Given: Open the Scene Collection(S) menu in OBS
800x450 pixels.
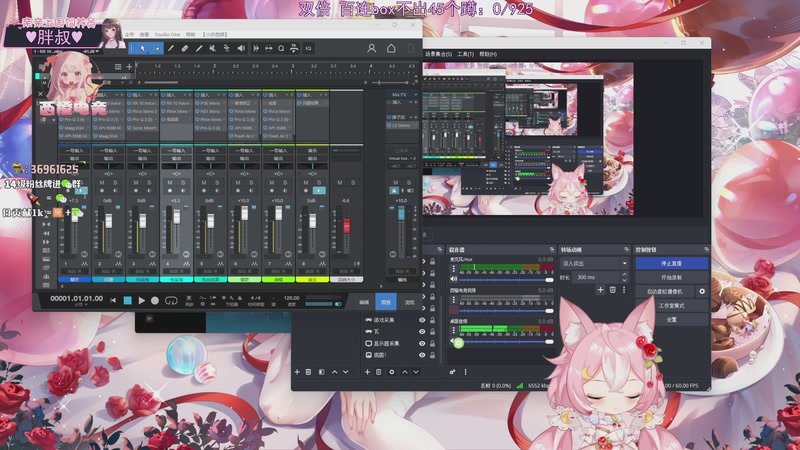Looking at the screenshot, I should (x=438, y=54).
